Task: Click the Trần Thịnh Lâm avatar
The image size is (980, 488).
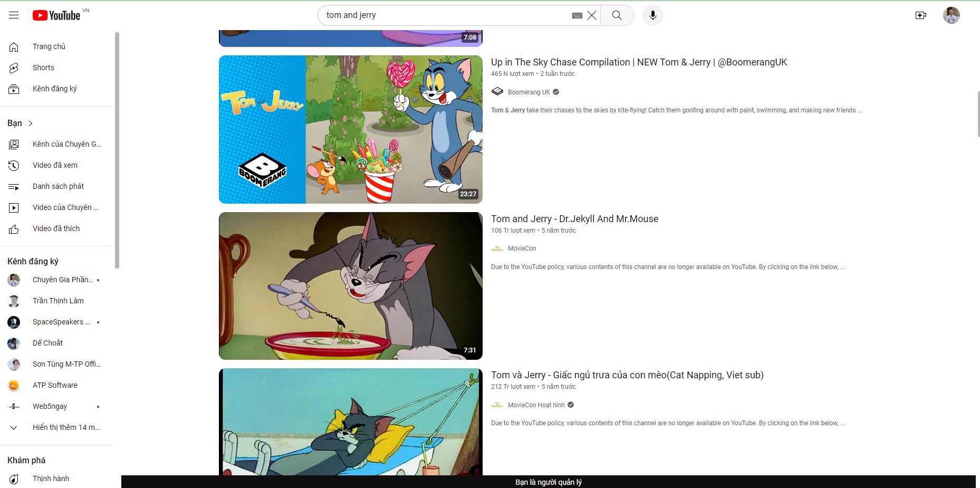Action: point(14,301)
